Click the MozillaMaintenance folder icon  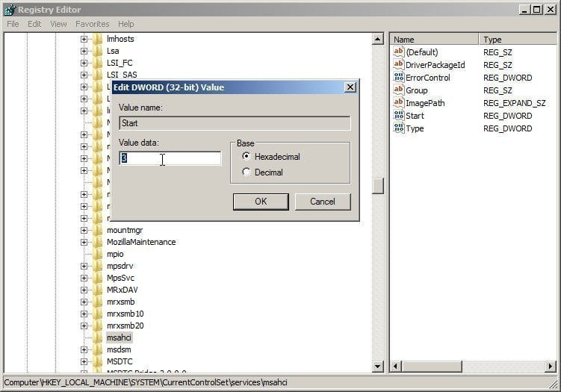tap(98, 242)
